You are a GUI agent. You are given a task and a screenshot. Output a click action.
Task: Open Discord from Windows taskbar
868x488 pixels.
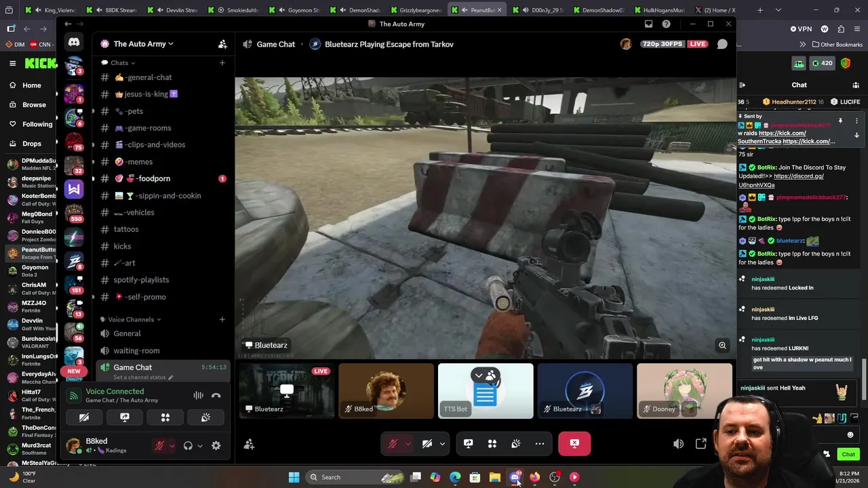point(515,477)
